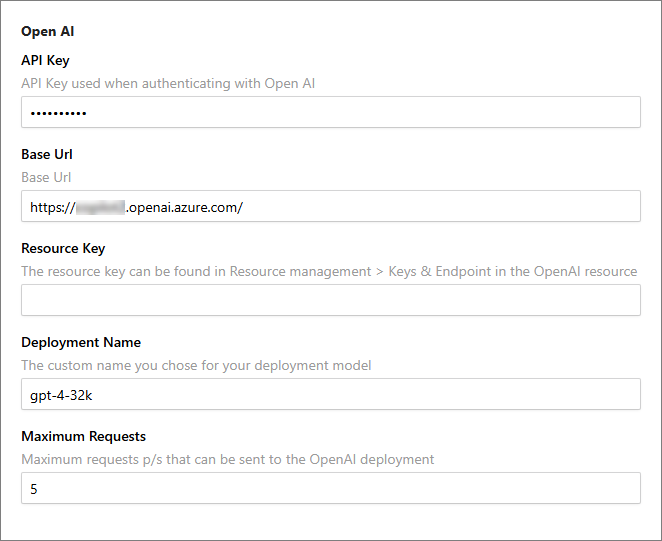This screenshot has height=541, width=662.
Task: Click the bold API Key label
Action: pyautogui.click(x=45, y=60)
